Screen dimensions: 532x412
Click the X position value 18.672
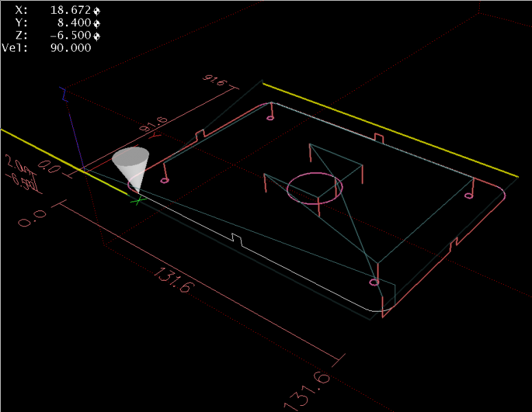[x=71, y=11]
